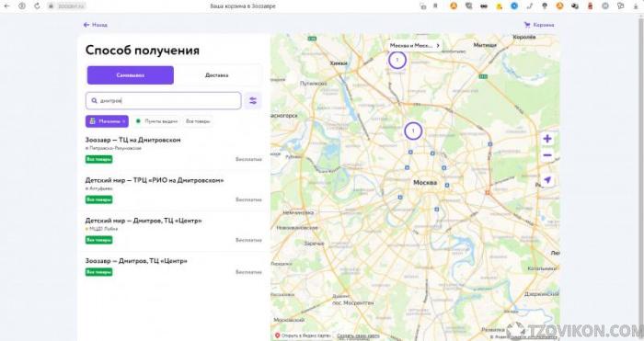The width and height of the screenshot is (644, 341).
Task: Click the magnifier icon in the search field
Action: 94,100
